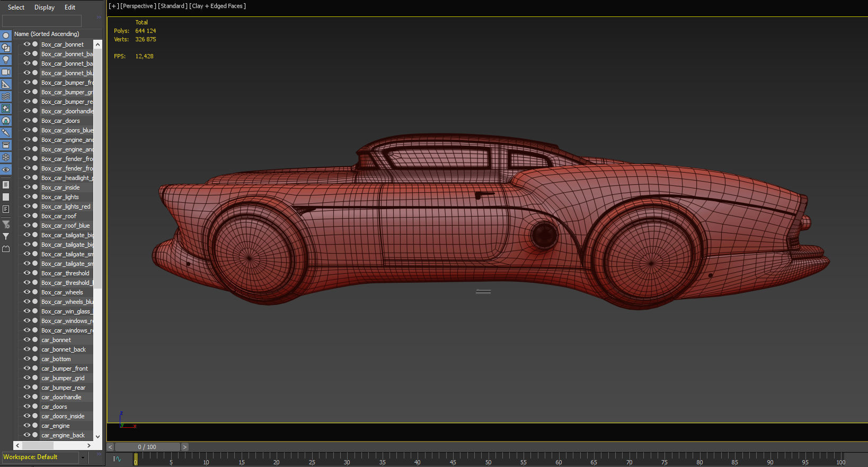Image resolution: width=868 pixels, height=467 pixels.
Task: Click the Display All list icon
Action: [6, 185]
